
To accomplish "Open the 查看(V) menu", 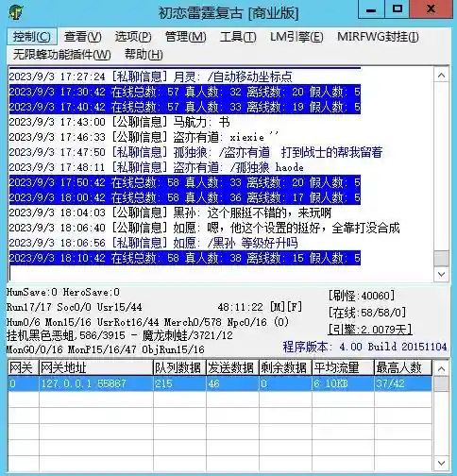I will [x=83, y=37].
